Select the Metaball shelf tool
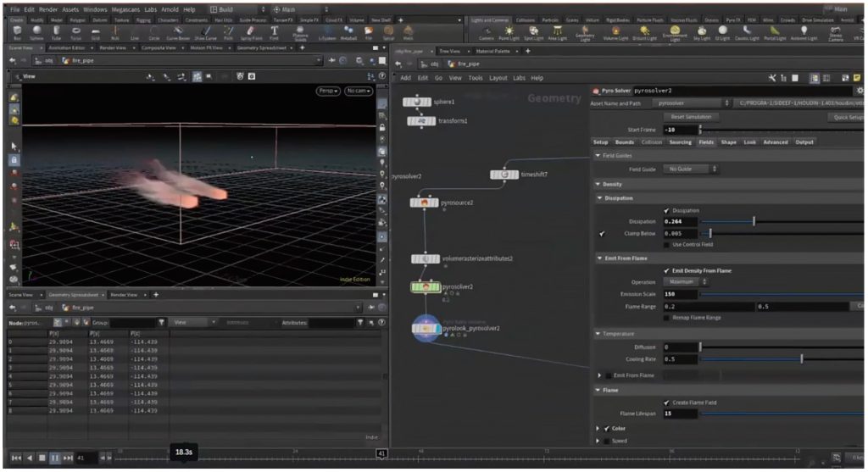868x472 pixels. (348, 33)
